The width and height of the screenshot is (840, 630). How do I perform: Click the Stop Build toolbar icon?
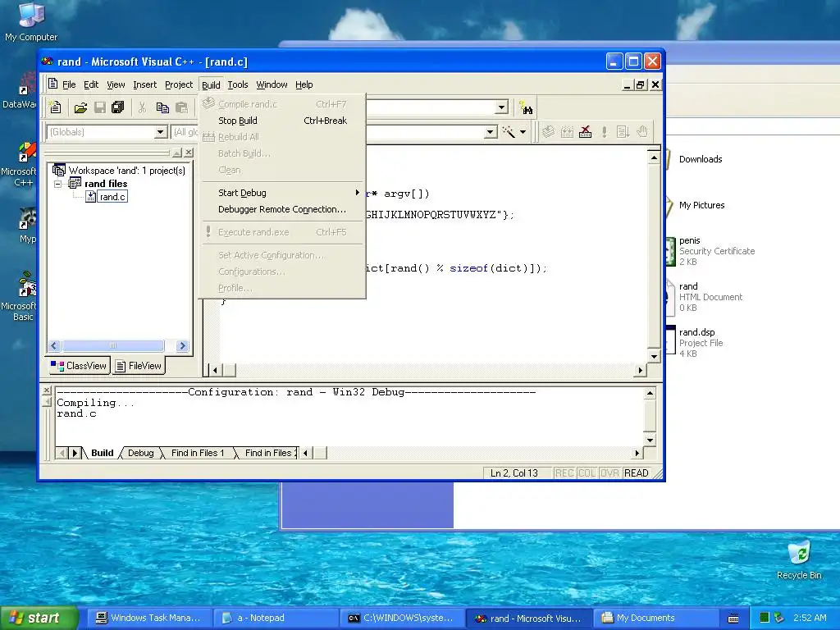coord(586,132)
